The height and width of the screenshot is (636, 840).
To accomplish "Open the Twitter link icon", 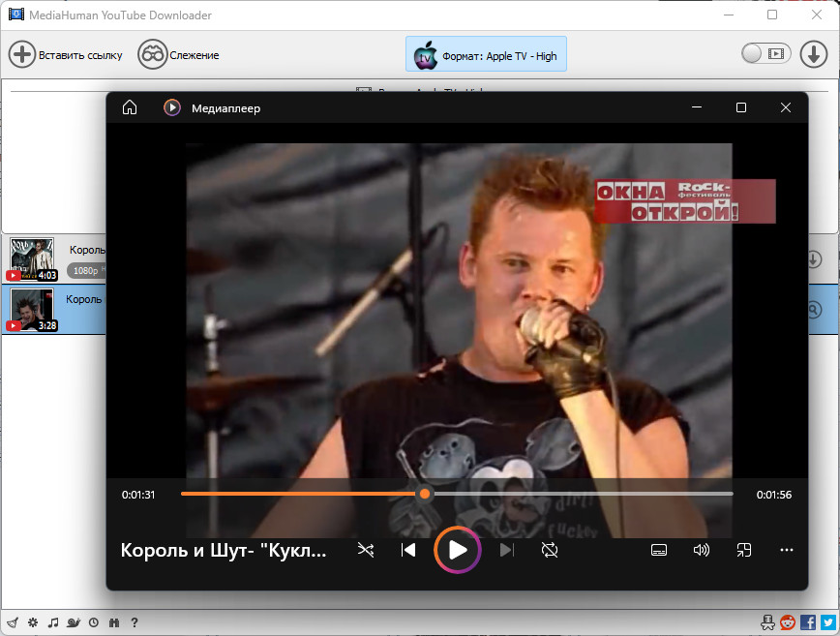I will click(828, 622).
